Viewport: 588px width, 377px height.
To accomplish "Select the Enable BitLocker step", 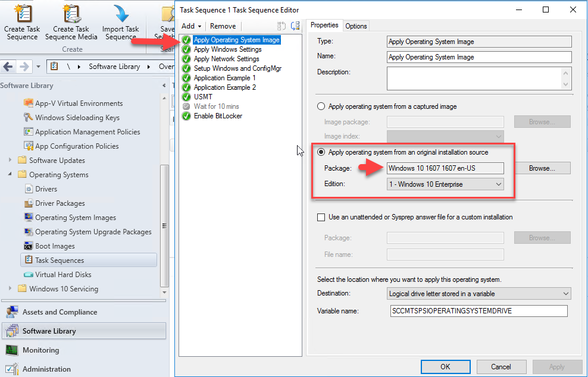I will click(x=218, y=116).
